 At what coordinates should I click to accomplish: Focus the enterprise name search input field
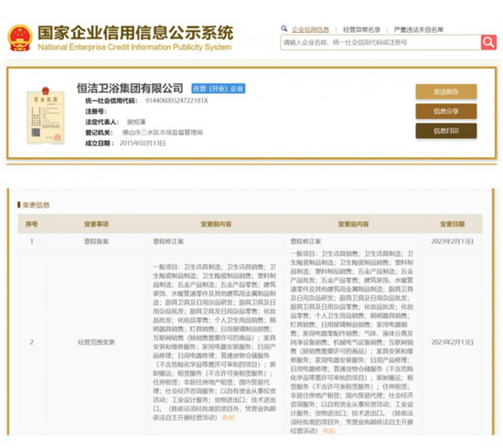(x=380, y=42)
